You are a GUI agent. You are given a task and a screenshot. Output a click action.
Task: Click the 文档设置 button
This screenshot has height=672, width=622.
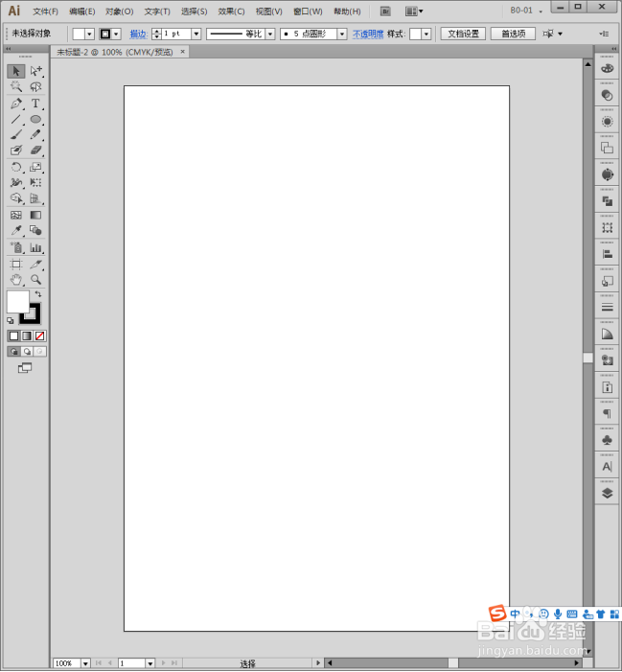point(463,34)
